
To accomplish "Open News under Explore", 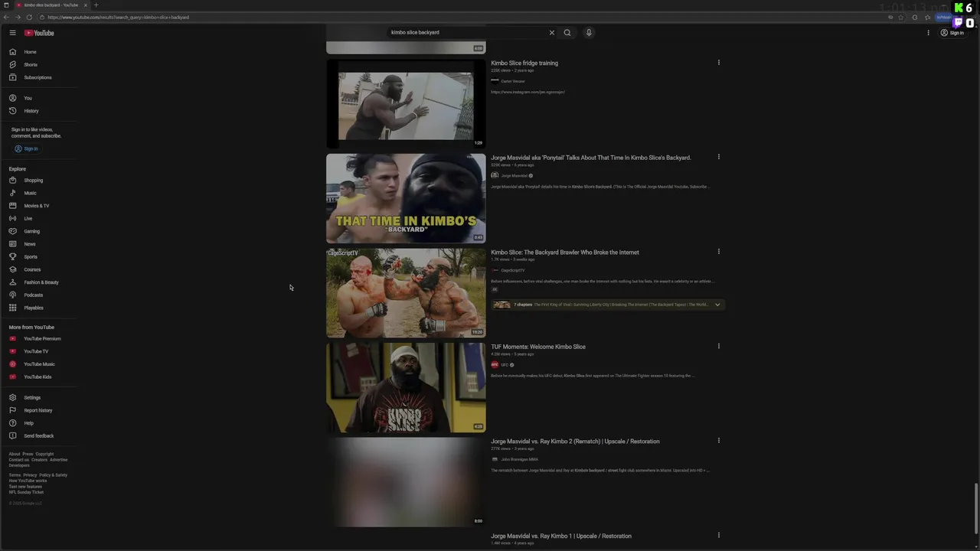I will click(x=38, y=244).
